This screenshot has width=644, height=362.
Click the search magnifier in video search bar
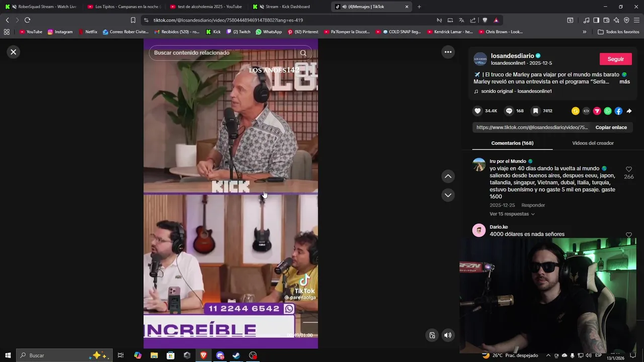point(303,53)
